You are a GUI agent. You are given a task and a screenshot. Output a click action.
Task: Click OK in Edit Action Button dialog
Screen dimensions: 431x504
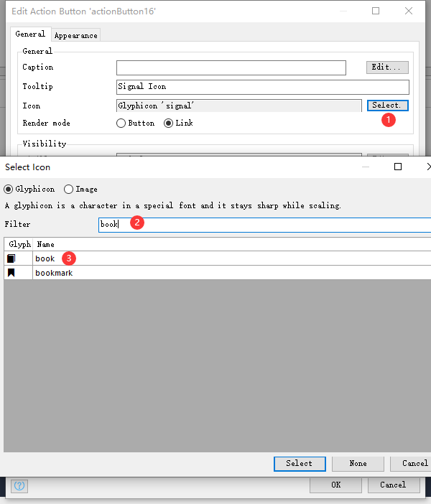tap(335, 485)
